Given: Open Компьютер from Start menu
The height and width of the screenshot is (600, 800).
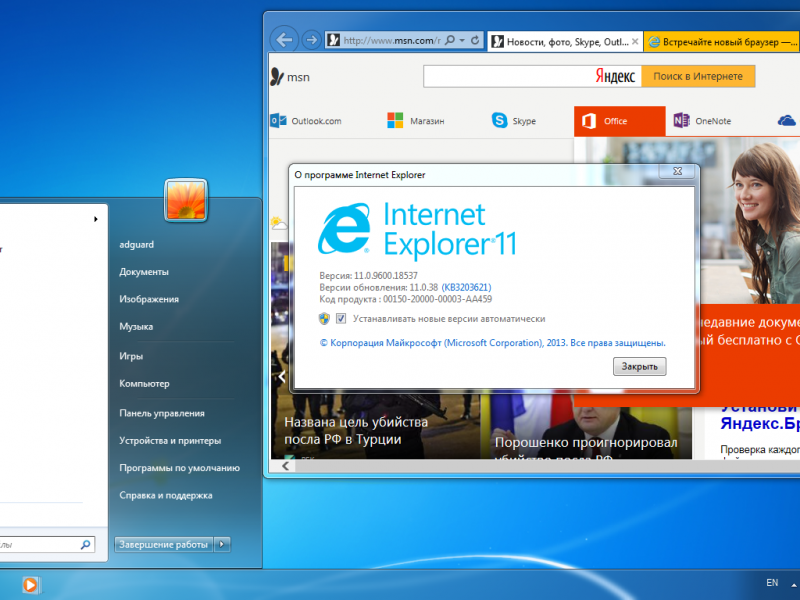Looking at the screenshot, I should [x=144, y=384].
